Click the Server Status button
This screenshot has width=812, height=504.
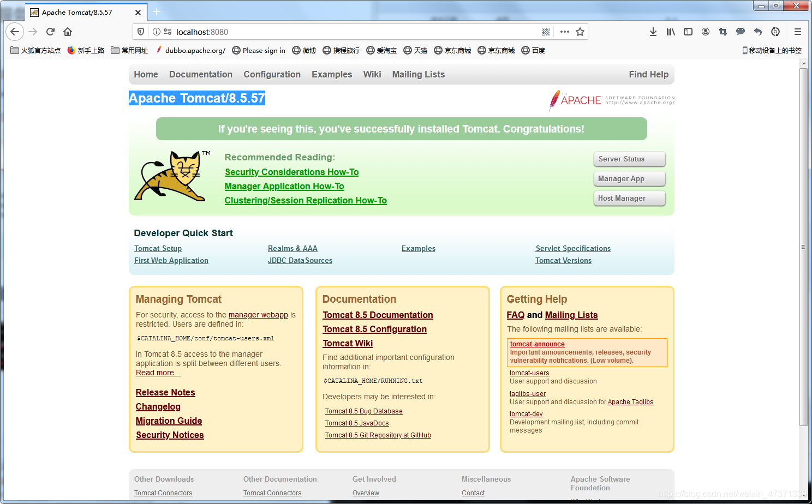tap(629, 159)
